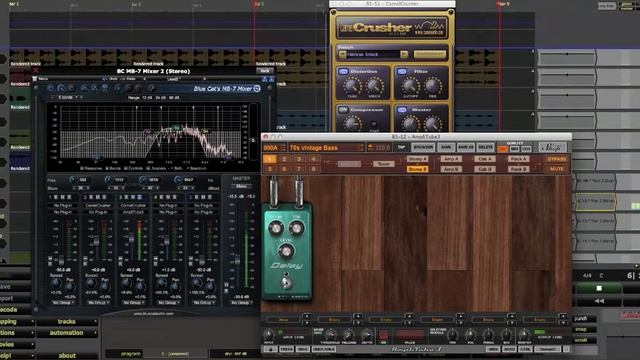Viewport: 640px width, 360px height.
Task: Open the MB-7 bands count dropdown
Action: click(67, 98)
